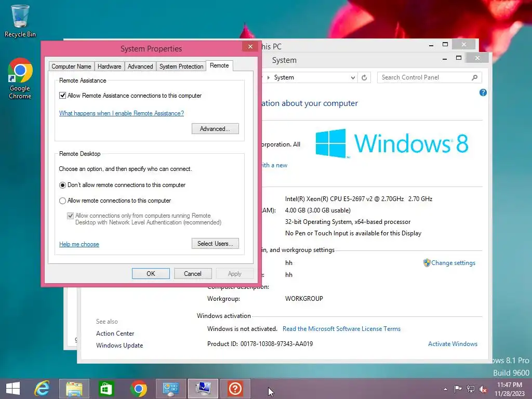532x399 pixels.
Task: Open Windows Update under See also
Action: coord(119,345)
